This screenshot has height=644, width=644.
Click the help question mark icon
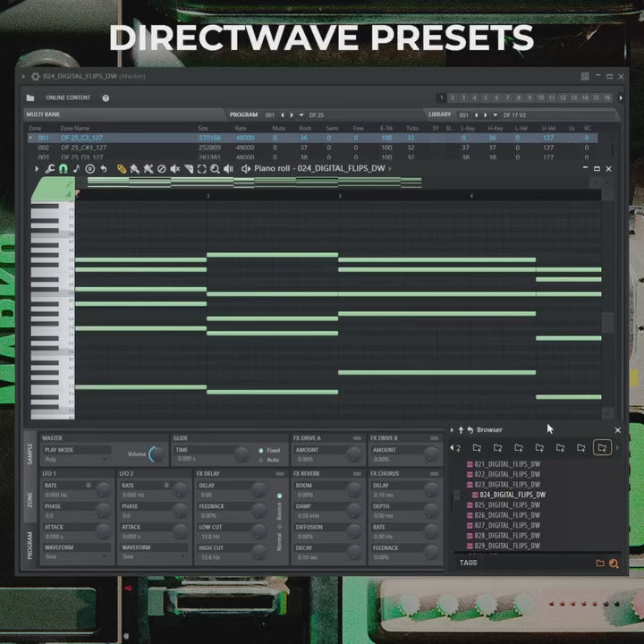(x=106, y=97)
